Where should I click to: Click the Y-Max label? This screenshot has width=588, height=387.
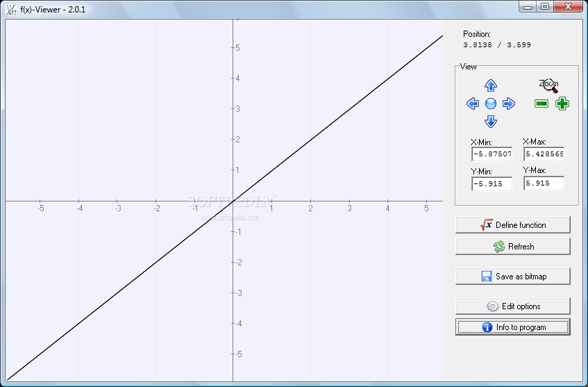(535, 170)
